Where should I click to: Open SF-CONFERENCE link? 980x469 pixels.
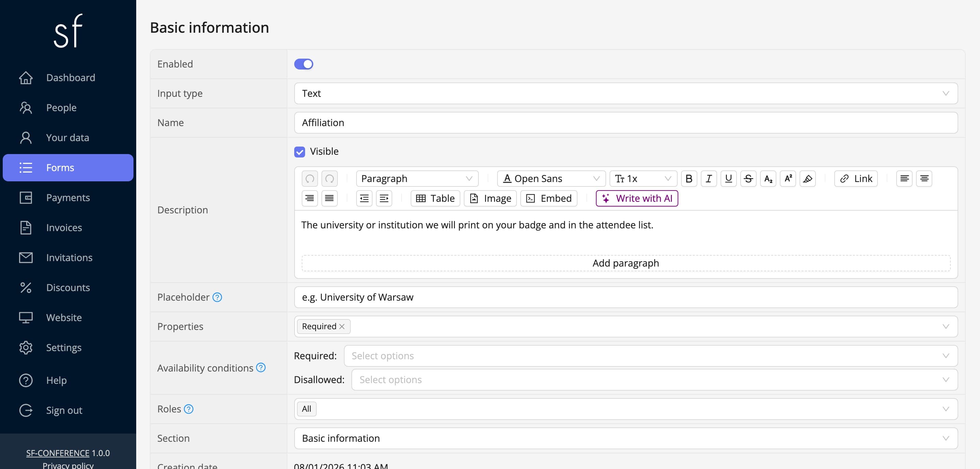click(x=58, y=453)
